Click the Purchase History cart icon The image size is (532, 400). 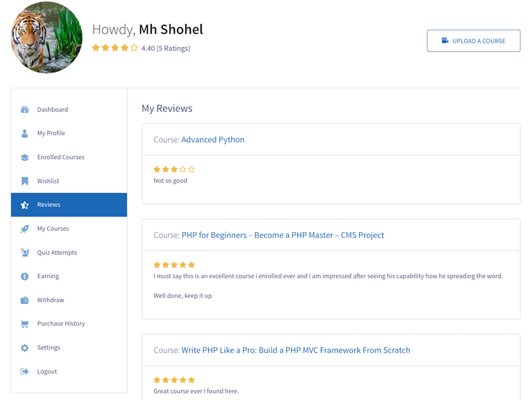(25, 324)
